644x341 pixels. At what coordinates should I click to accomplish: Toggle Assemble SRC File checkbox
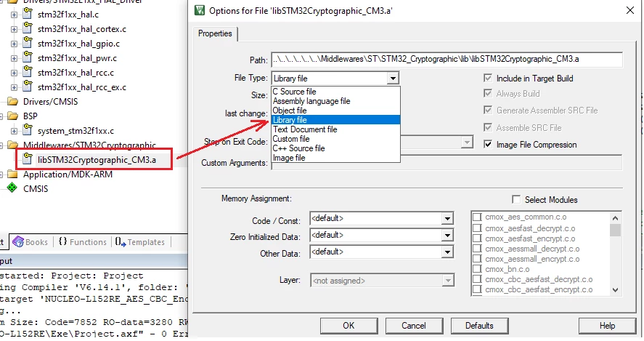488,127
